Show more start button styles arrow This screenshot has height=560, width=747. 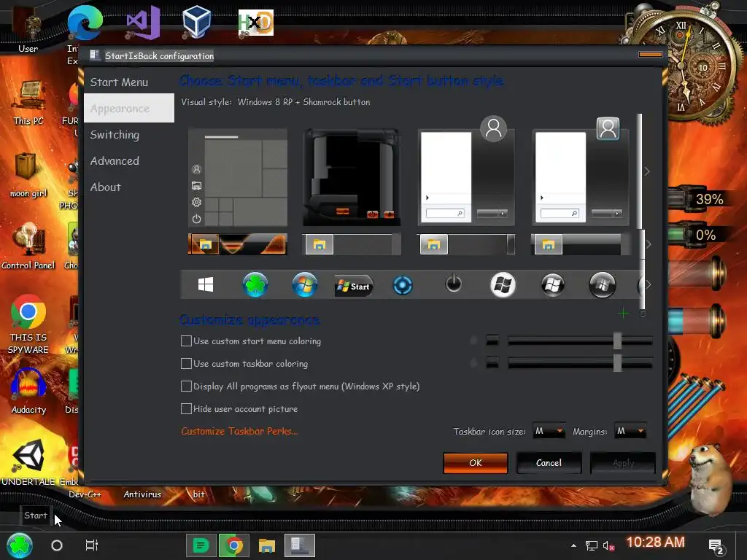pos(648,284)
